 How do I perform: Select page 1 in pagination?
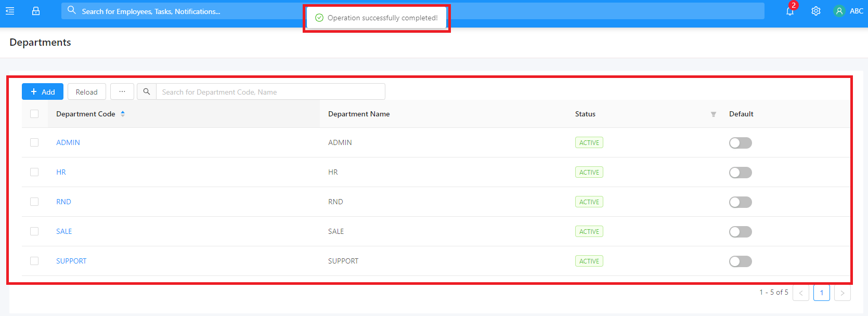(822, 293)
